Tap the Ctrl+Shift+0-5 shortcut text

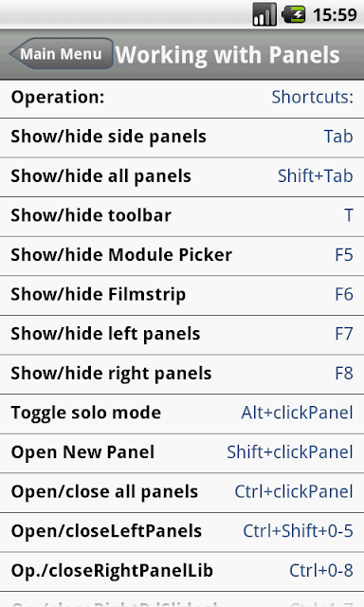tap(298, 531)
